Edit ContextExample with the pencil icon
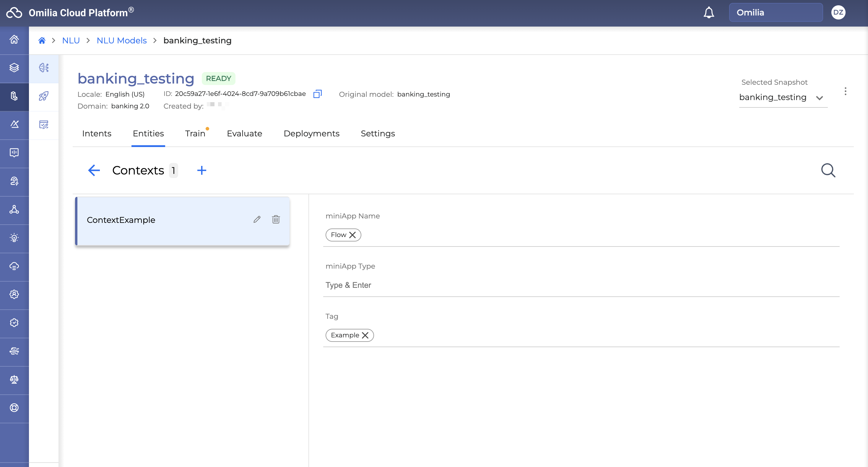This screenshot has width=868, height=467. point(257,220)
